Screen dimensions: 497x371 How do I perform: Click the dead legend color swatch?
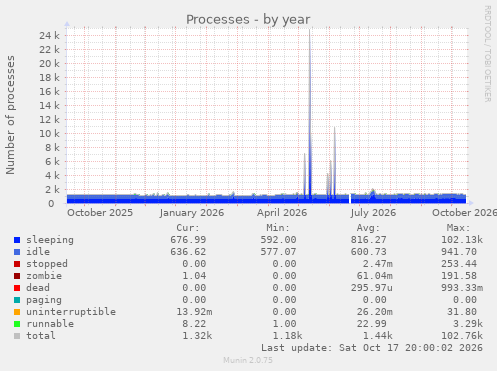click(x=17, y=288)
